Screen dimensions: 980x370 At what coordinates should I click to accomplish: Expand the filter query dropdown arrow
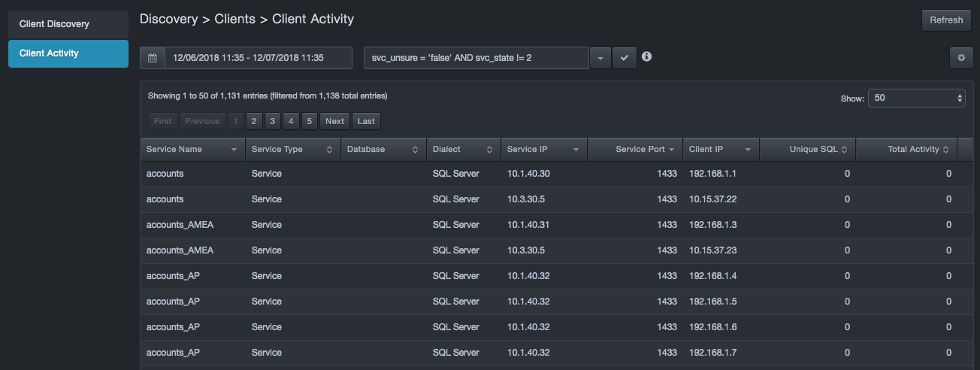600,58
